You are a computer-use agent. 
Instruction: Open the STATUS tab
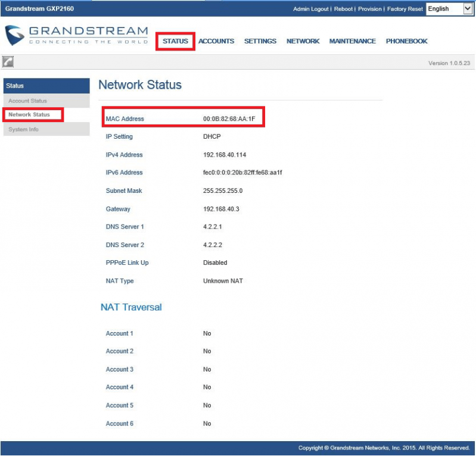[x=175, y=41]
